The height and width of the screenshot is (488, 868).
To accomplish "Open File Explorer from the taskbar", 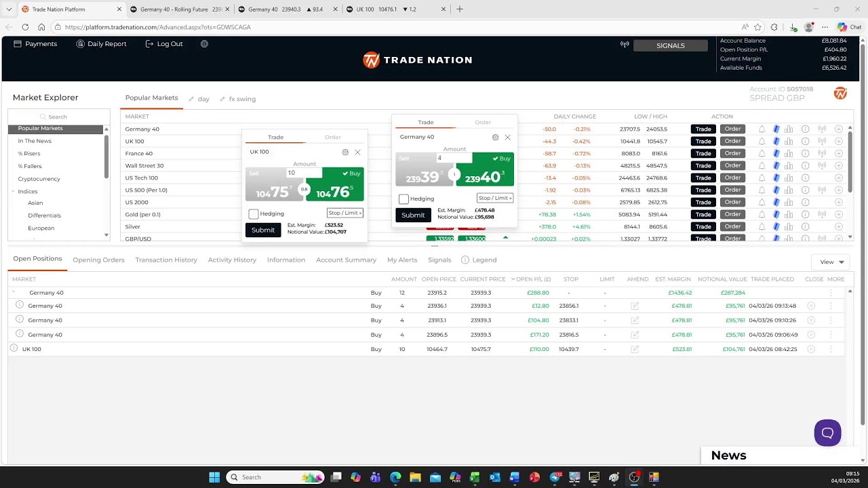I will 415,477.
